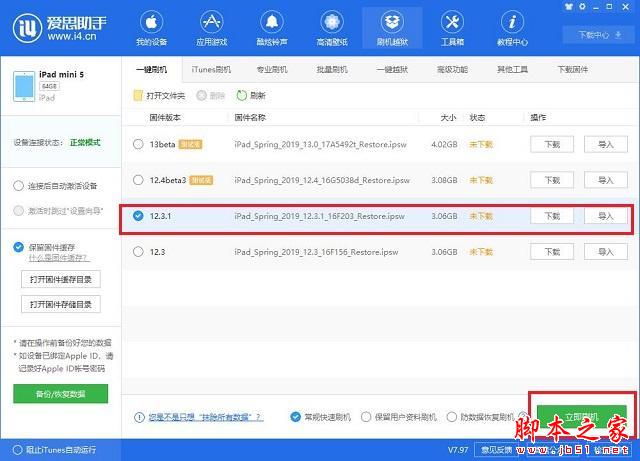Click the shirt skin icon in title bar
This screenshot has height=461, width=640.
click(568, 7)
